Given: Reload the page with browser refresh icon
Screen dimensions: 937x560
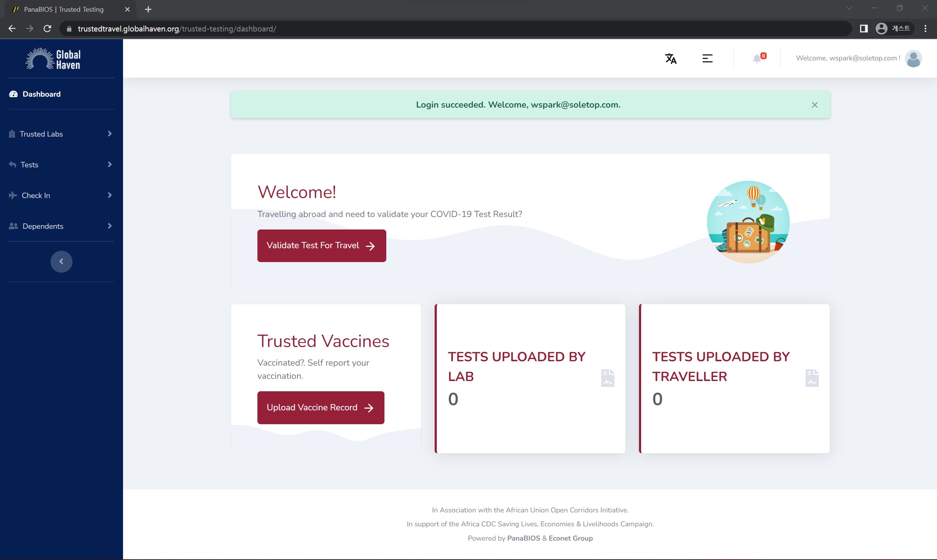Looking at the screenshot, I should click(47, 29).
